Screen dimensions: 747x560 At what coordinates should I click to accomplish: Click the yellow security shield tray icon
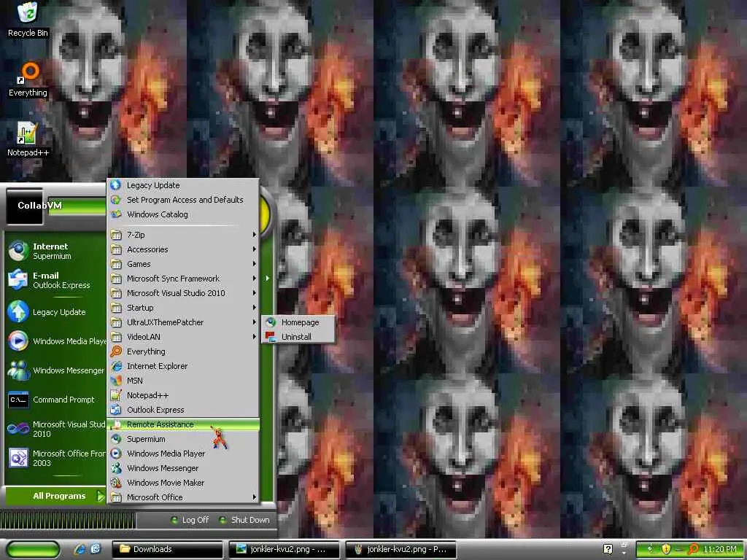pyautogui.click(x=666, y=550)
